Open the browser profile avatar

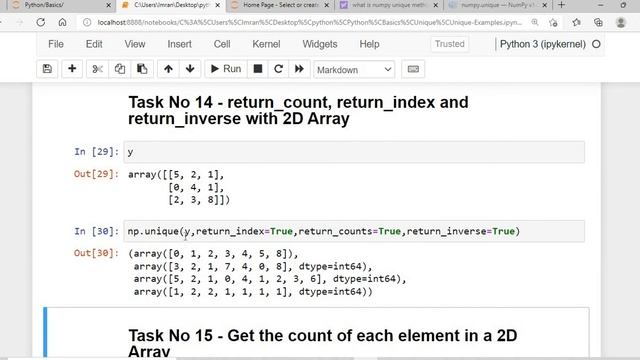tap(621, 22)
